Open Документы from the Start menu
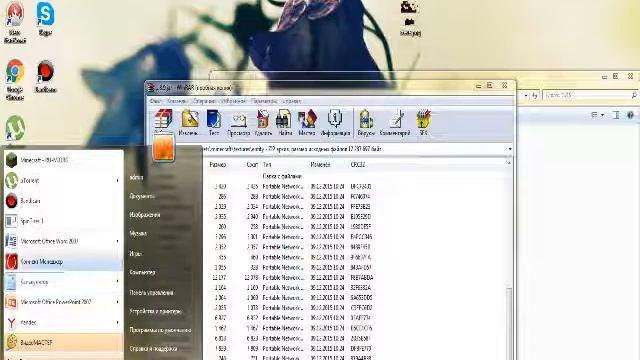This screenshot has width=640, height=360. (x=142, y=196)
